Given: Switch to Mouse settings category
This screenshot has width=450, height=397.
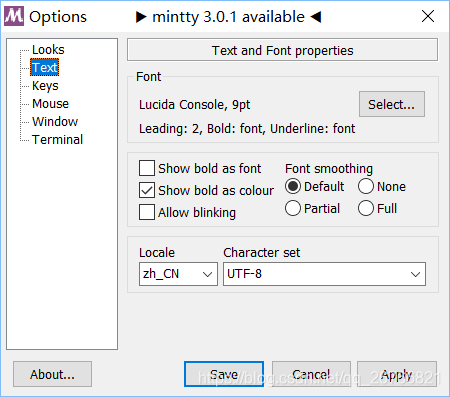Looking at the screenshot, I should (x=50, y=104).
